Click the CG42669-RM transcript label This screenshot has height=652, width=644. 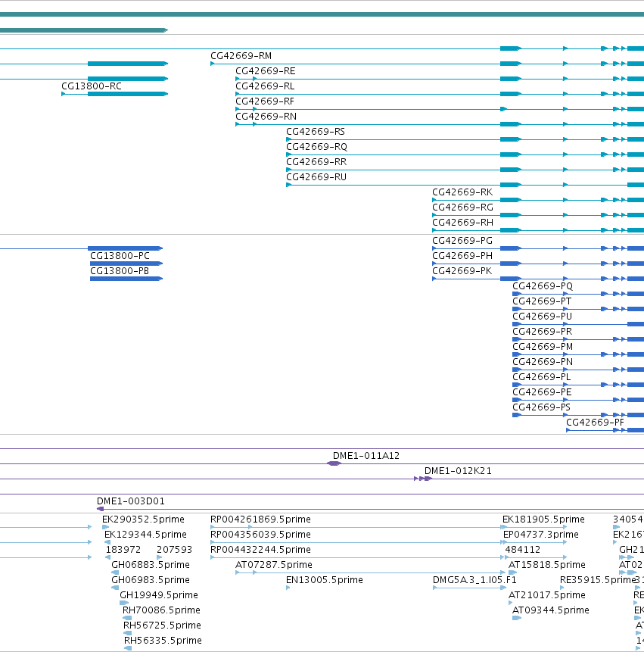click(241, 56)
